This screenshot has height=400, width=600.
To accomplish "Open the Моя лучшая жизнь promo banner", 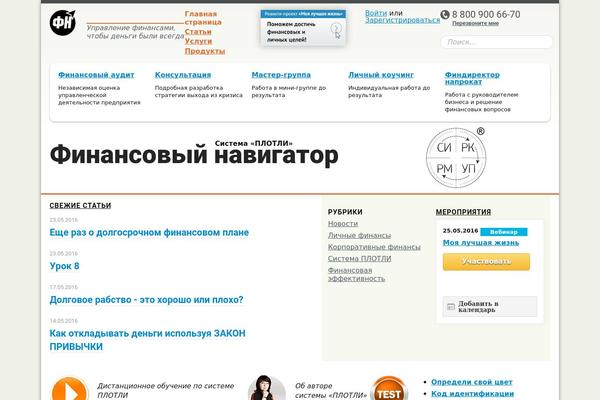I will (303, 28).
